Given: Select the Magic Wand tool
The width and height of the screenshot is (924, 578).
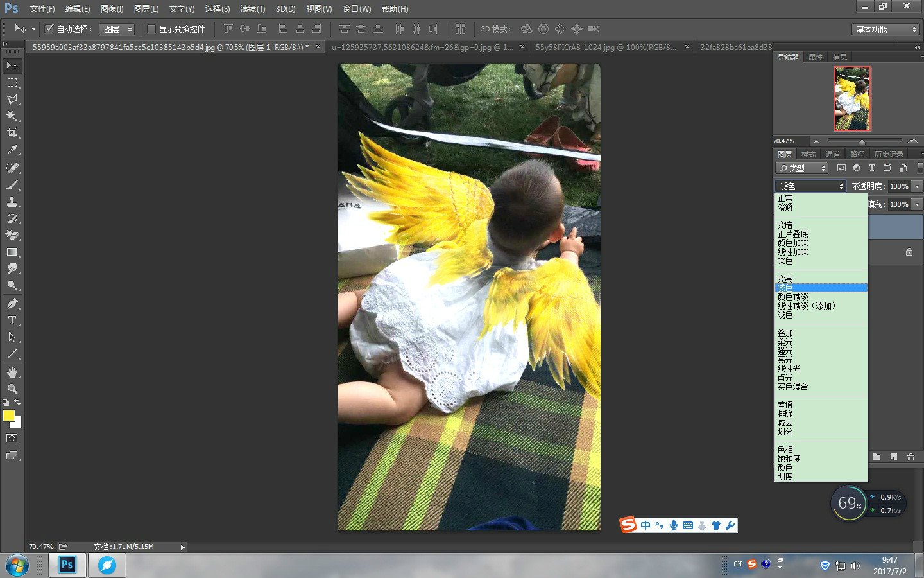Looking at the screenshot, I should pyautogui.click(x=12, y=116).
